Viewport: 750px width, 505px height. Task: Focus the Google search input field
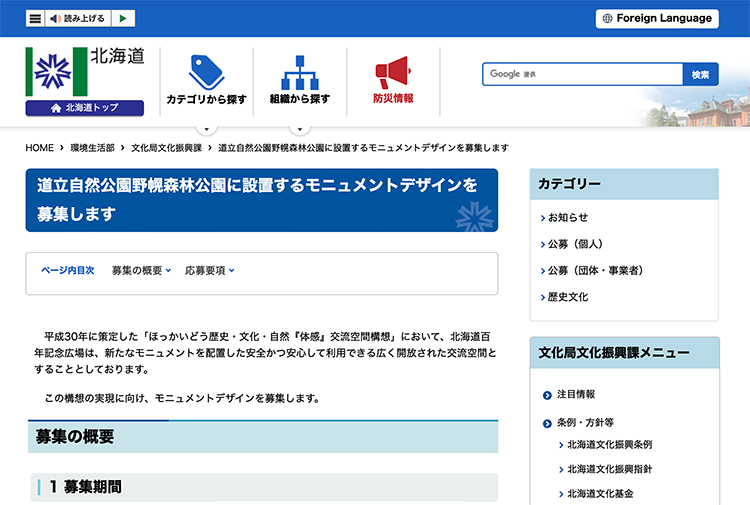[583, 74]
